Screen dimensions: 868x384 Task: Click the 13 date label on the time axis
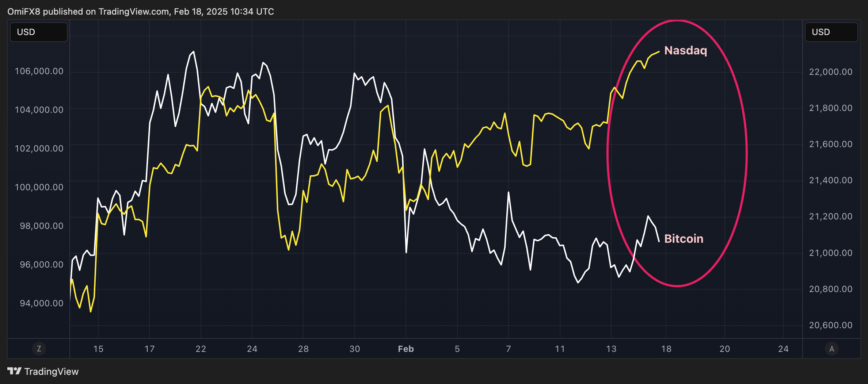coord(611,349)
